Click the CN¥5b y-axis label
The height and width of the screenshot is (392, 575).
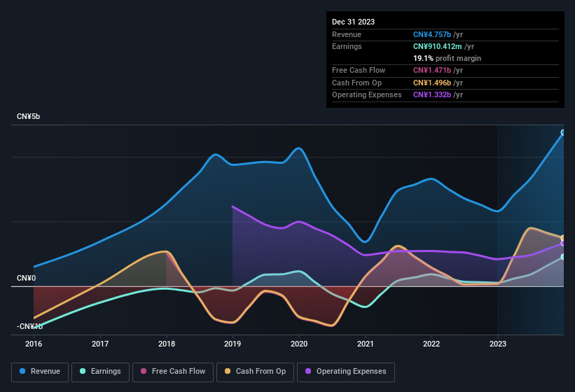coord(29,116)
